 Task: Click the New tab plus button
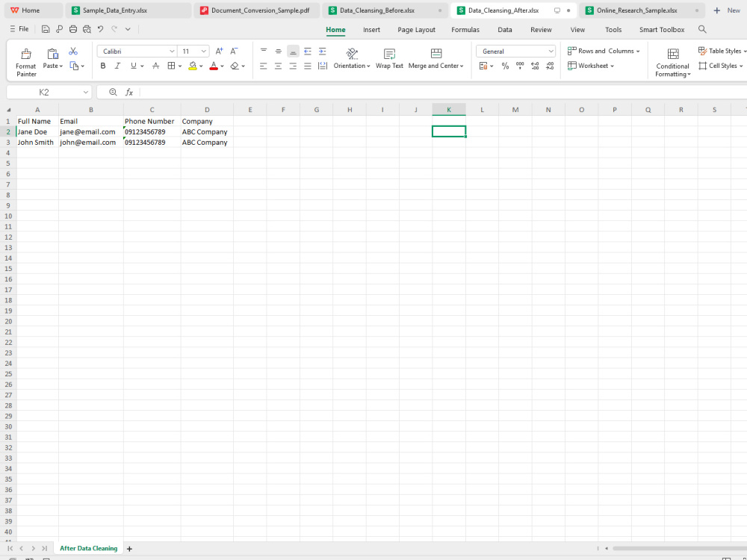[716, 10]
